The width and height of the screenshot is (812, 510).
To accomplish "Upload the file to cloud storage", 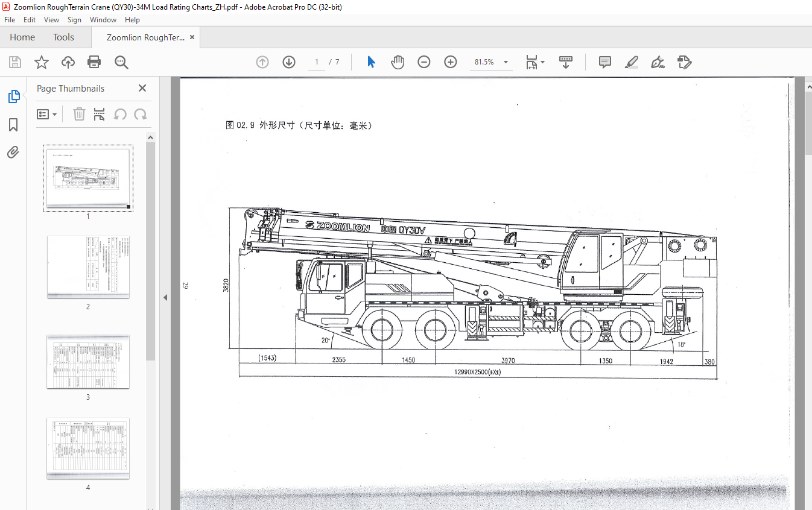I will (68, 62).
